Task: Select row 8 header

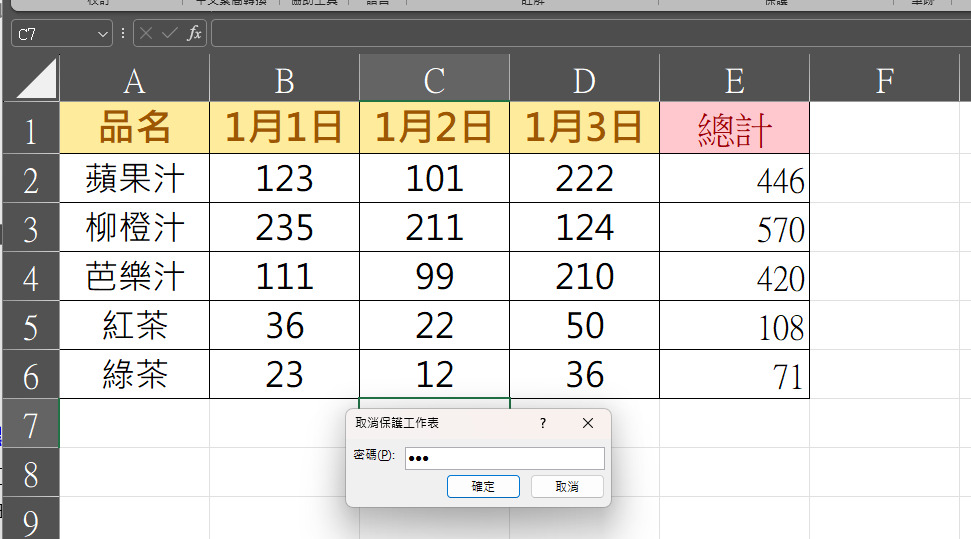Action: [x=32, y=472]
